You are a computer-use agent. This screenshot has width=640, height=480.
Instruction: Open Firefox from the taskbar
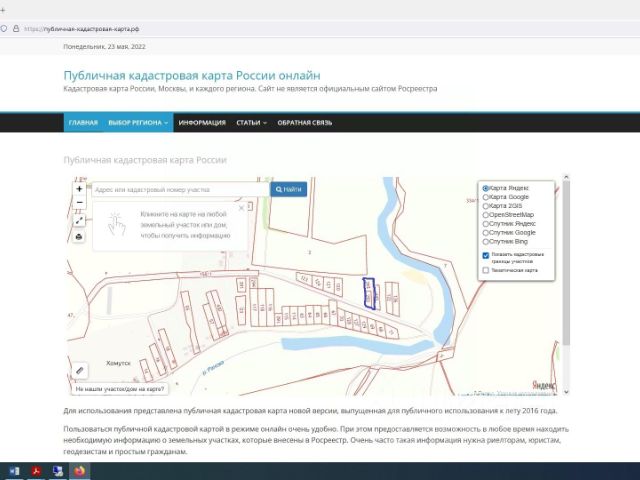tap(80, 470)
